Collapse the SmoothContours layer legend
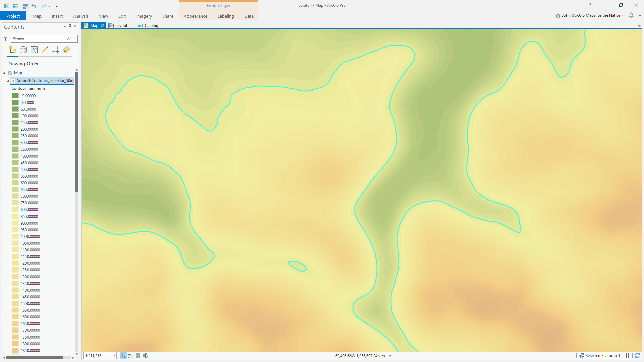 (8, 81)
